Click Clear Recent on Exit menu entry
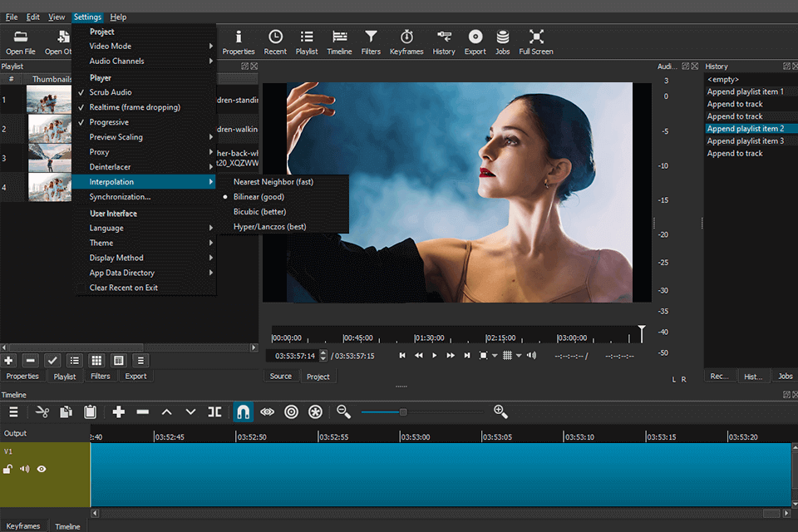The height and width of the screenshot is (532, 798). point(123,288)
